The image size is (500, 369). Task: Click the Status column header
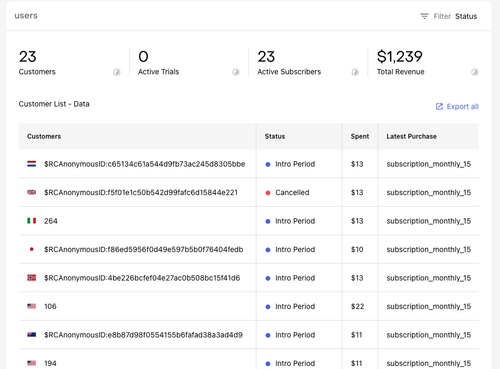click(x=275, y=136)
